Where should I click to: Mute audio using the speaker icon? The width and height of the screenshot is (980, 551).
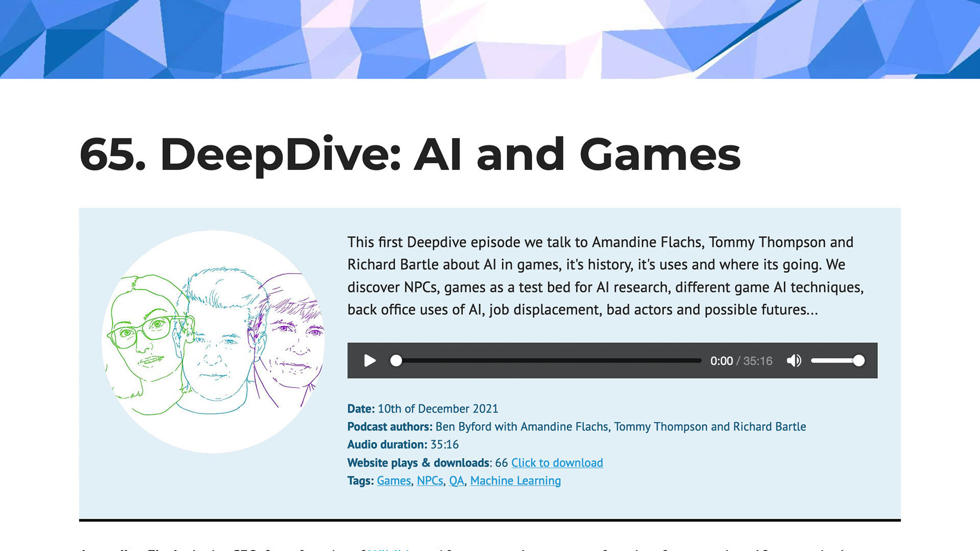(794, 361)
